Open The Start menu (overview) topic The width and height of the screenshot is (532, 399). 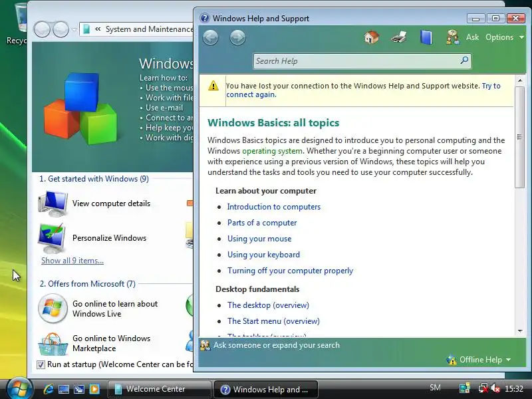tap(273, 321)
